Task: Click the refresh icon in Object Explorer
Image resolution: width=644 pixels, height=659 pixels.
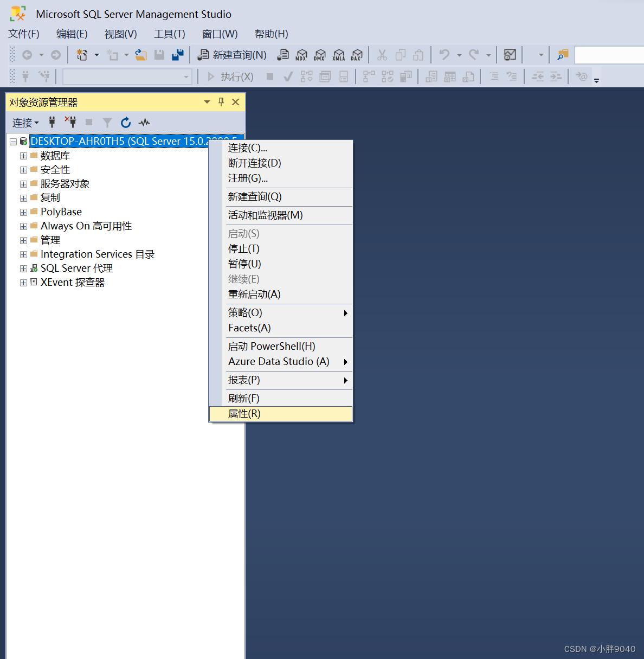Action: click(126, 122)
